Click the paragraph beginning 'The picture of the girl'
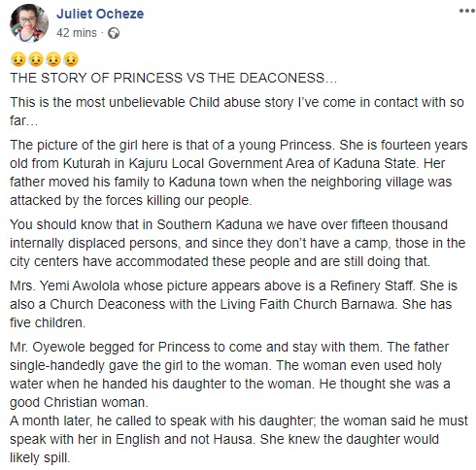Image resolution: width=476 pixels, height=470 pixels. 239,173
